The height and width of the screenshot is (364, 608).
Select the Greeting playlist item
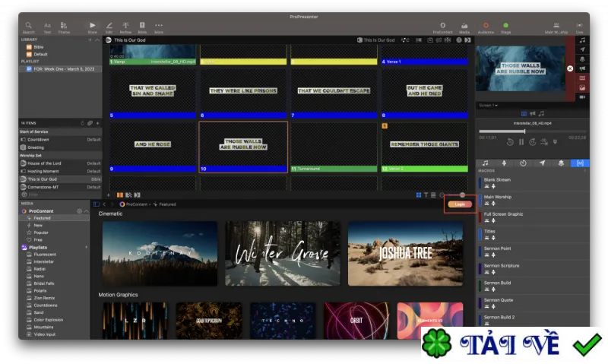click(x=60, y=147)
